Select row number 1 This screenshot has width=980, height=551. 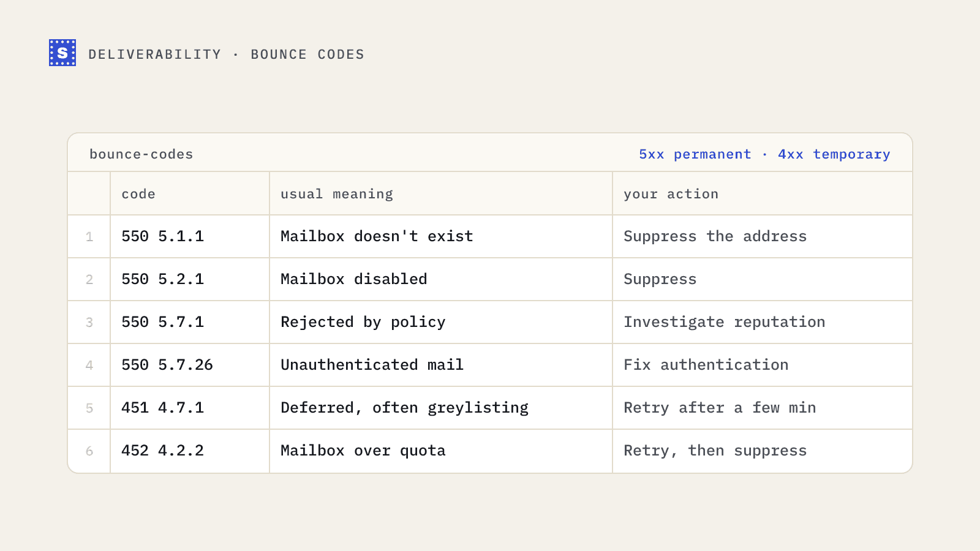[89, 237]
